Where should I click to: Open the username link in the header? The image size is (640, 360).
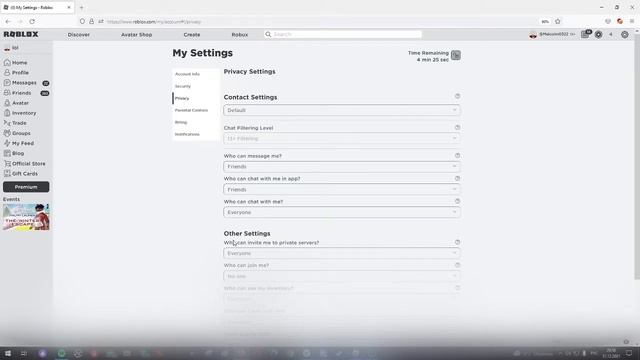[551, 35]
